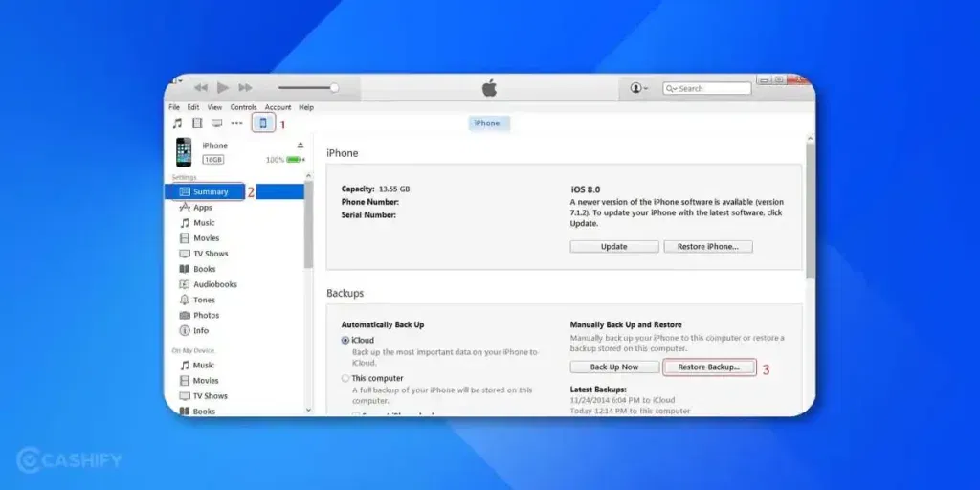Click into the Search field
This screenshot has height=490, width=980.
pos(707,89)
